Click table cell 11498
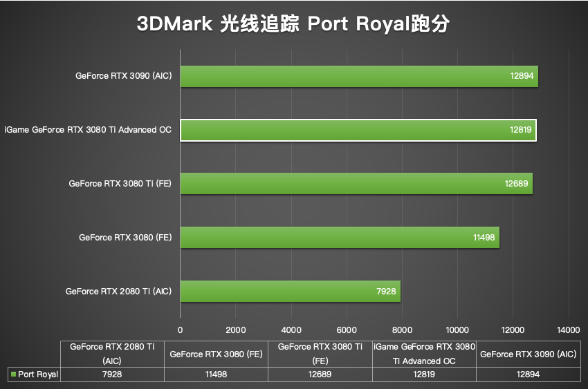The image size is (588, 389). [216, 374]
